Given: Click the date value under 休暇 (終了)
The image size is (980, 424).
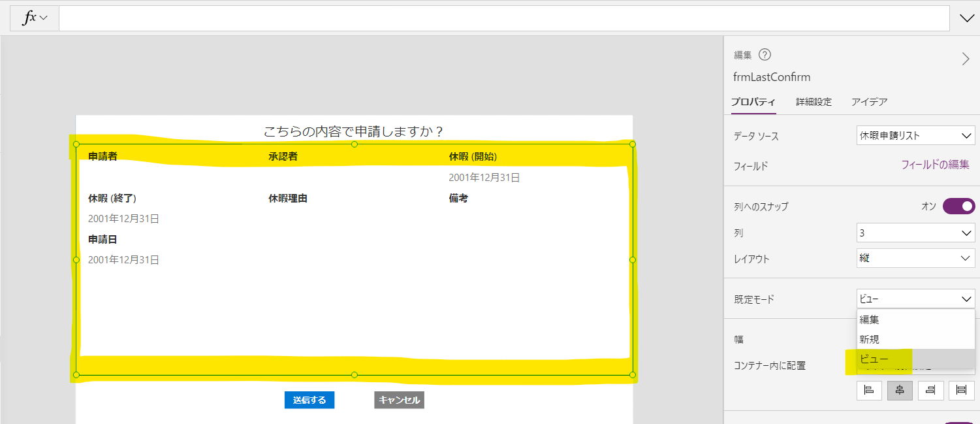Looking at the screenshot, I should 123,218.
